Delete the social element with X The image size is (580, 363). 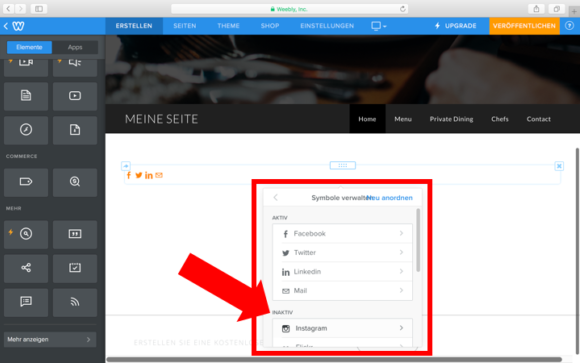tap(559, 166)
